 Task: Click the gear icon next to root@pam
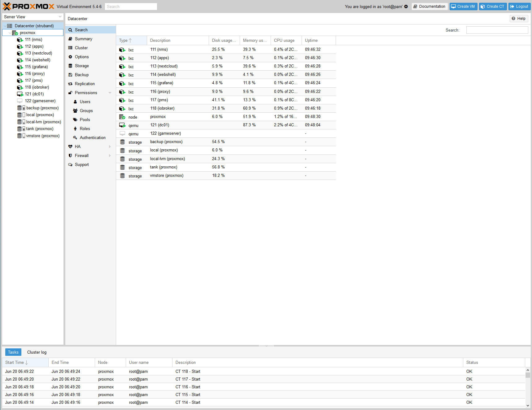pyautogui.click(x=406, y=7)
